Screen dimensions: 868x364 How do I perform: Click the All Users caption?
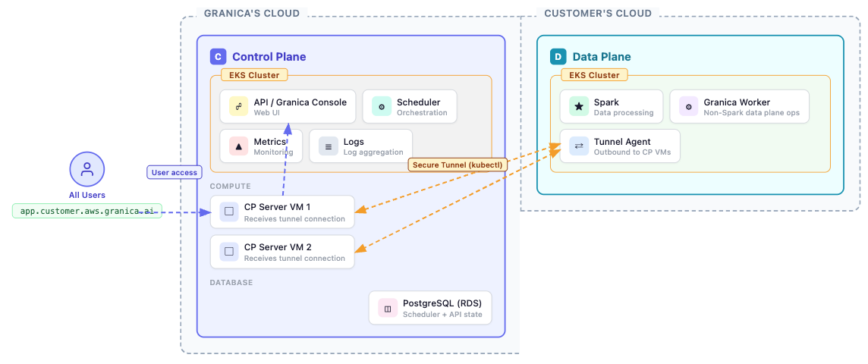(x=87, y=196)
